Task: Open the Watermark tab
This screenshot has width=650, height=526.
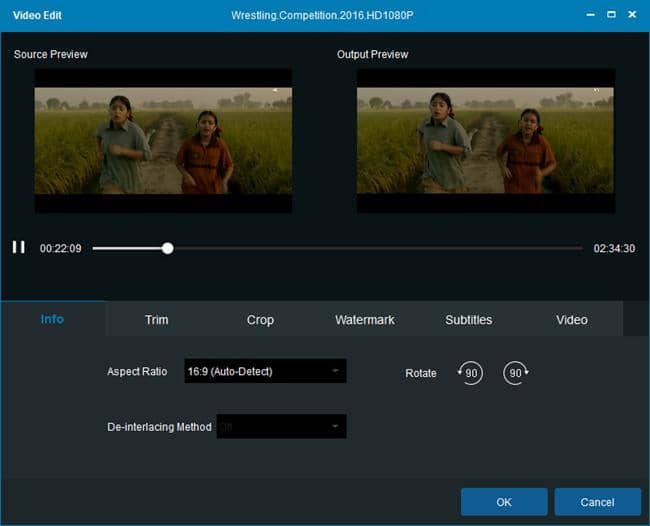Action: 365,320
